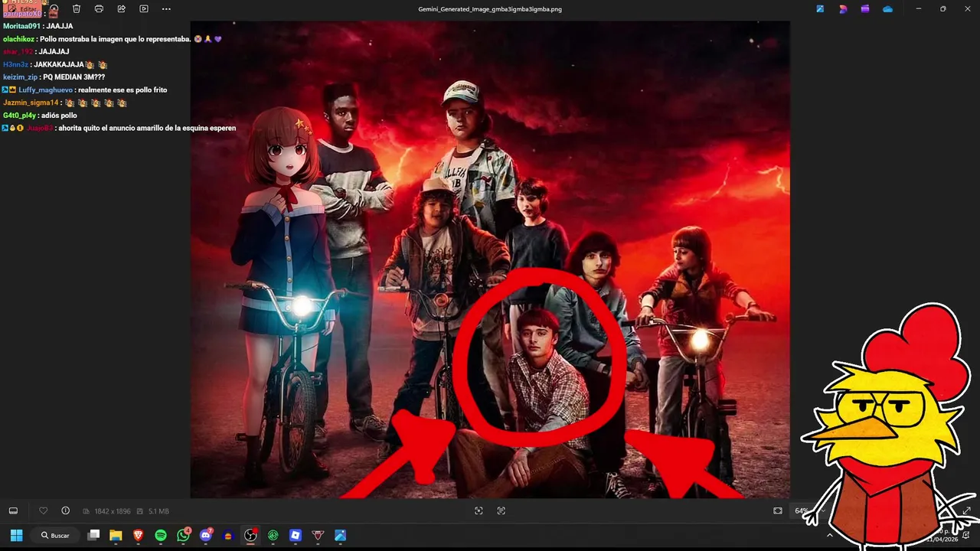The image size is (980, 551).
Task: Open WhatsApp from the taskbar
Action: click(x=183, y=535)
